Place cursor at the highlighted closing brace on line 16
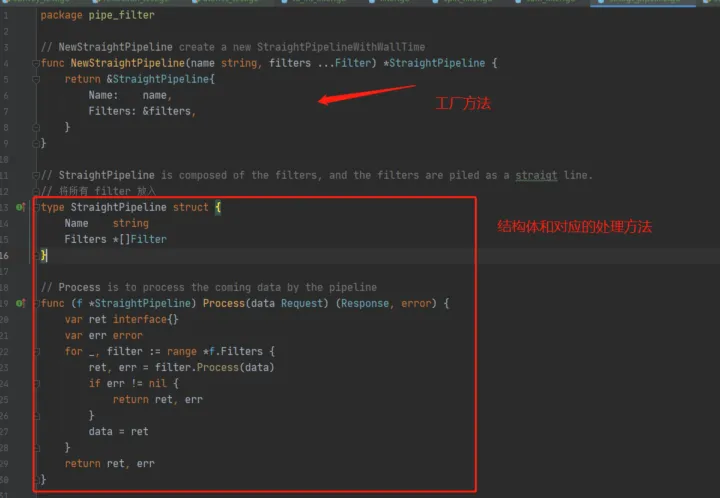720x498 pixels. click(x=44, y=255)
